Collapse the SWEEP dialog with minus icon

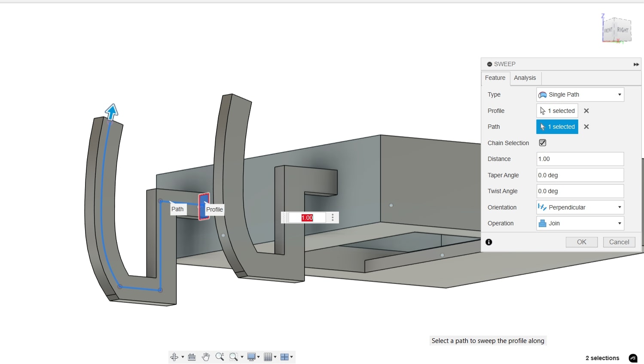(489, 64)
